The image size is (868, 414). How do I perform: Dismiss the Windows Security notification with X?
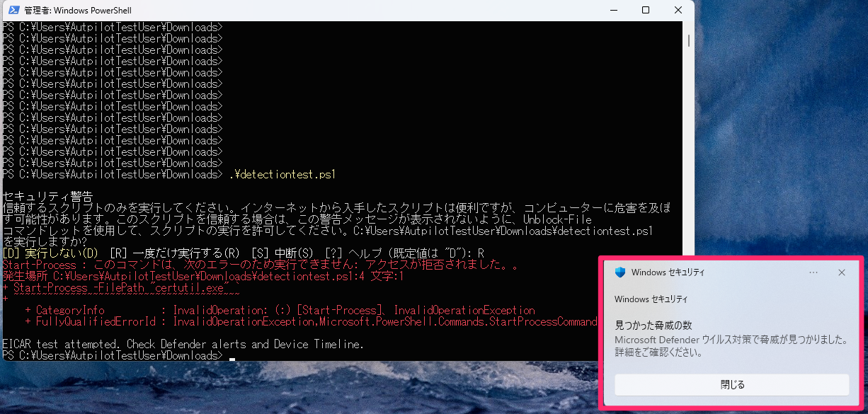pos(842,272)
